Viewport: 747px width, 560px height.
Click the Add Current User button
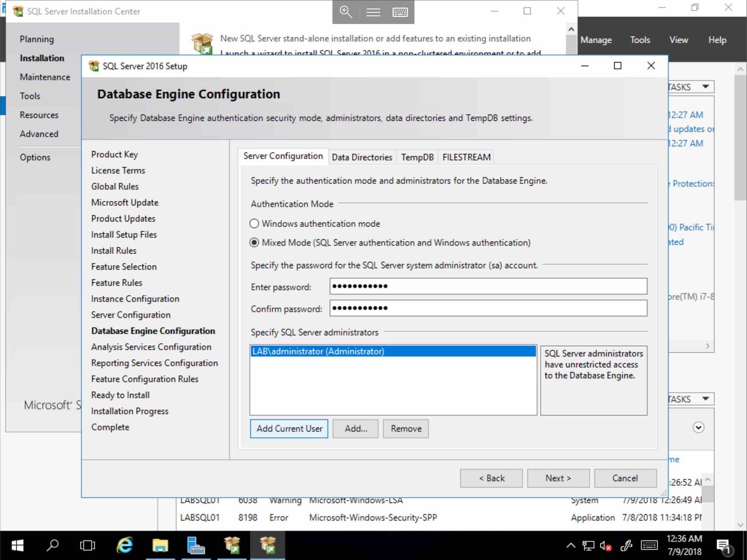[x=289, y=428]
